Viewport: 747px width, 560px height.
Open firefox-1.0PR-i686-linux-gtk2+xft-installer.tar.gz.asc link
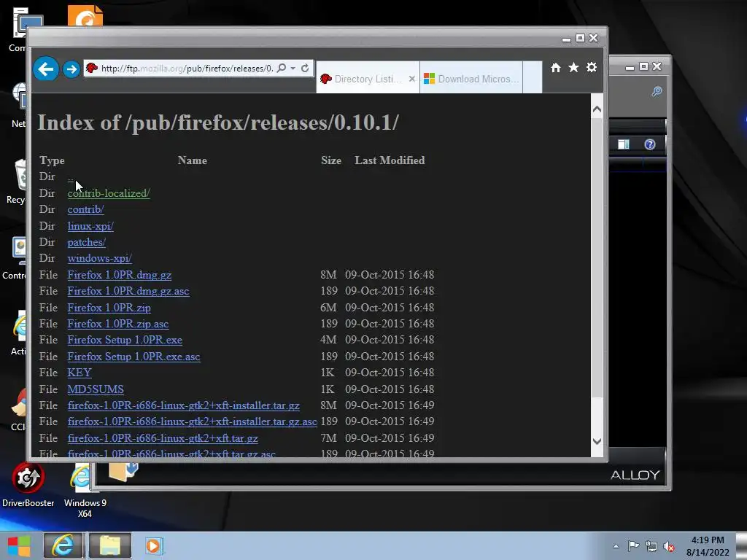[193, 422]
